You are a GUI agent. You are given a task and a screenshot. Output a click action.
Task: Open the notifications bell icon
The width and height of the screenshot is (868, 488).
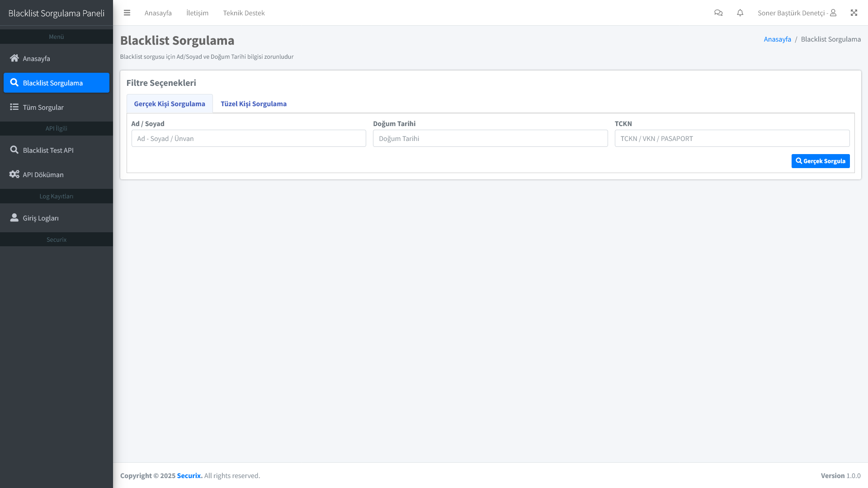click(740, 13)
